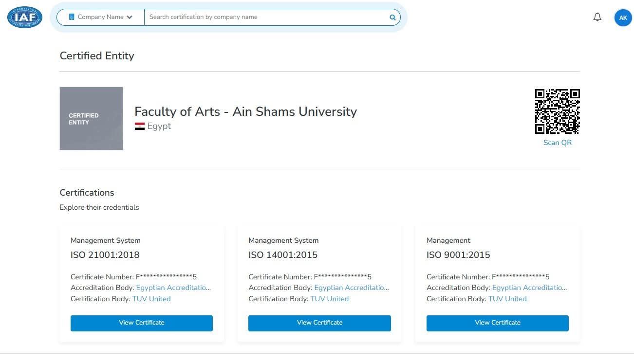View Certificate for ISO 21001:2018
Image resolution: width=634 pixels, height=364 pixels.
142,323
